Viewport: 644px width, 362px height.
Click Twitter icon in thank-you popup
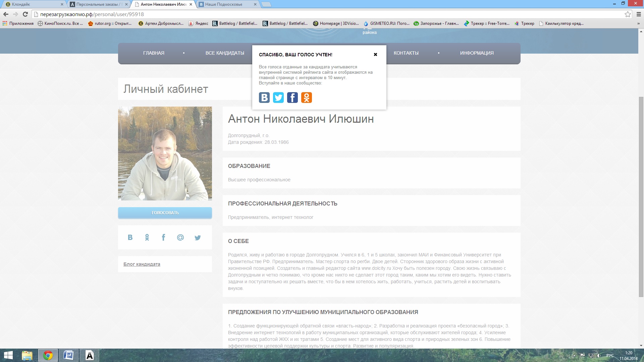pos(278,98)
